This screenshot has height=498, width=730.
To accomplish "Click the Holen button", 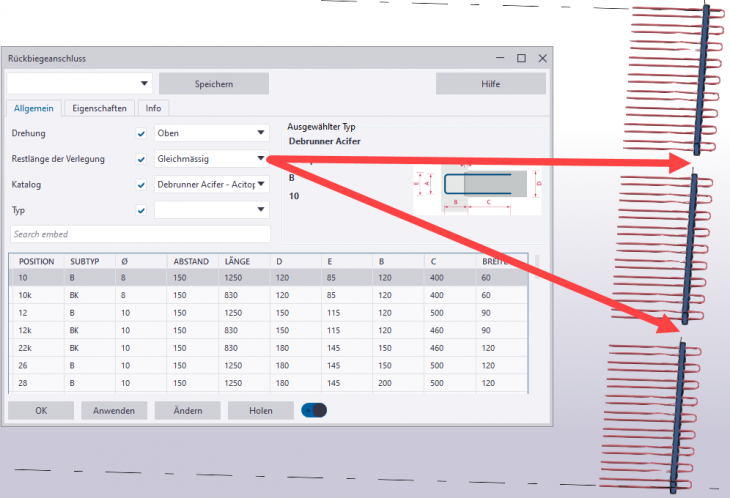I will click(x=260, y=410).
